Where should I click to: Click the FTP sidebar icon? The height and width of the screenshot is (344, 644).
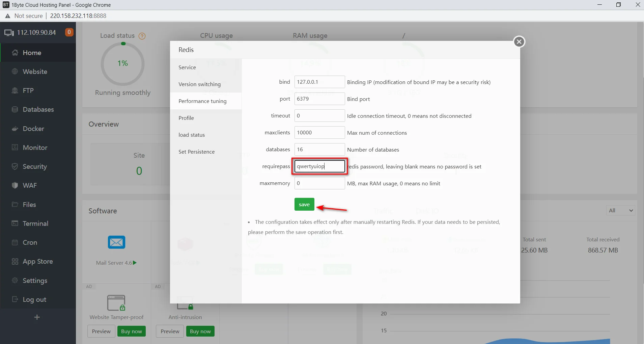click(15, 90)
